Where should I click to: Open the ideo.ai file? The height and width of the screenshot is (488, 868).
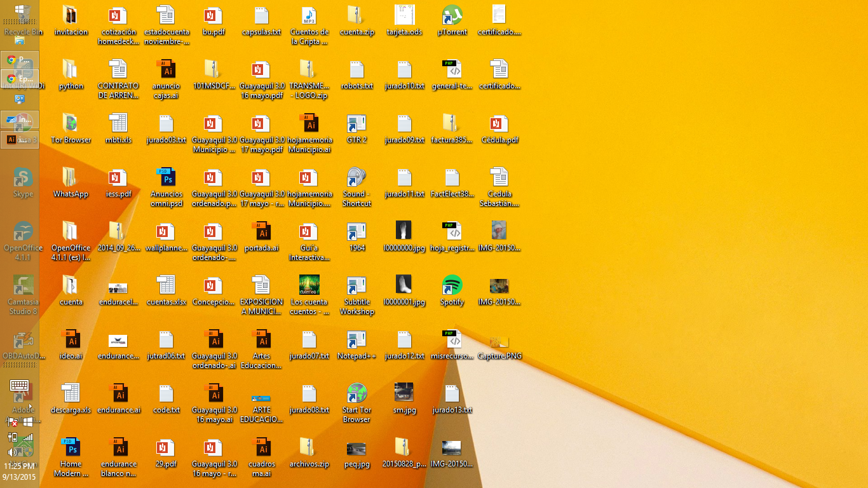pyautogui.click(x=71, y=344)
